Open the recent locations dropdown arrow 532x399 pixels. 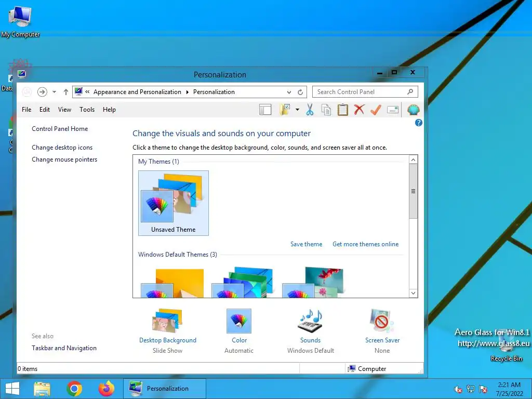tap(54, 92)
